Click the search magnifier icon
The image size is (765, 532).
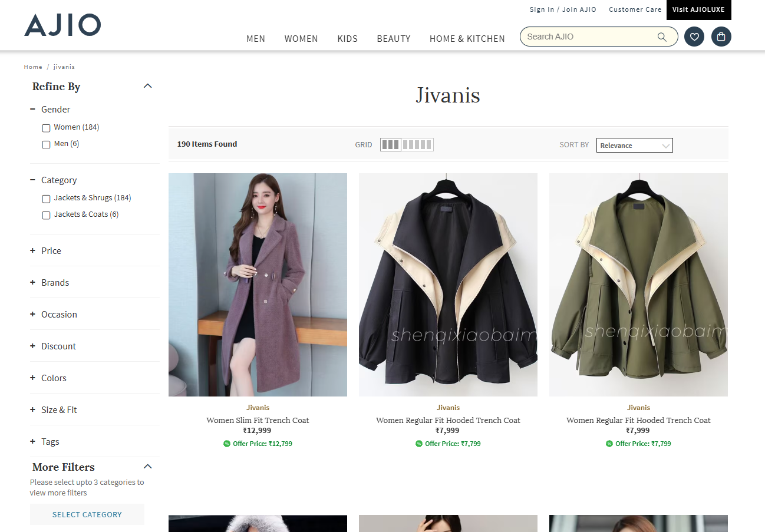(662, 37)
